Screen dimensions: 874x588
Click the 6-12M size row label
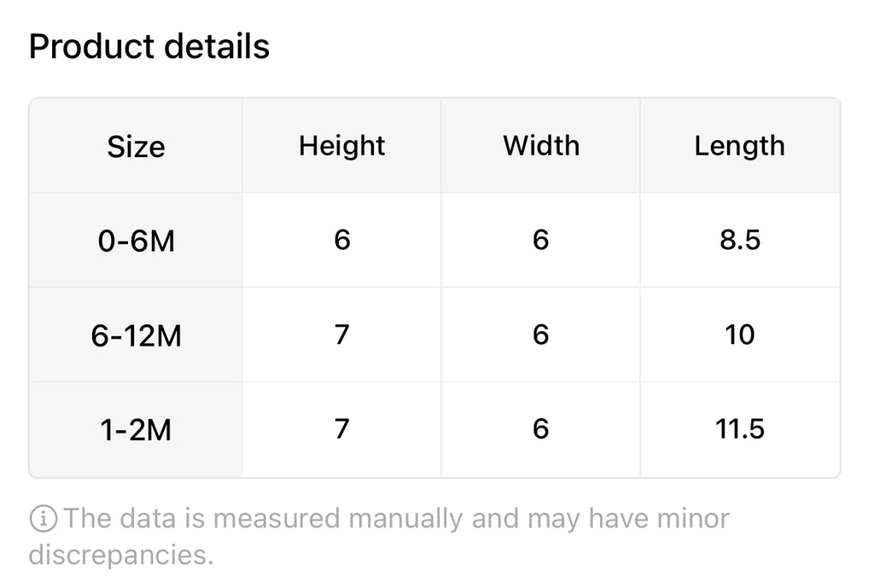[136, 335]
